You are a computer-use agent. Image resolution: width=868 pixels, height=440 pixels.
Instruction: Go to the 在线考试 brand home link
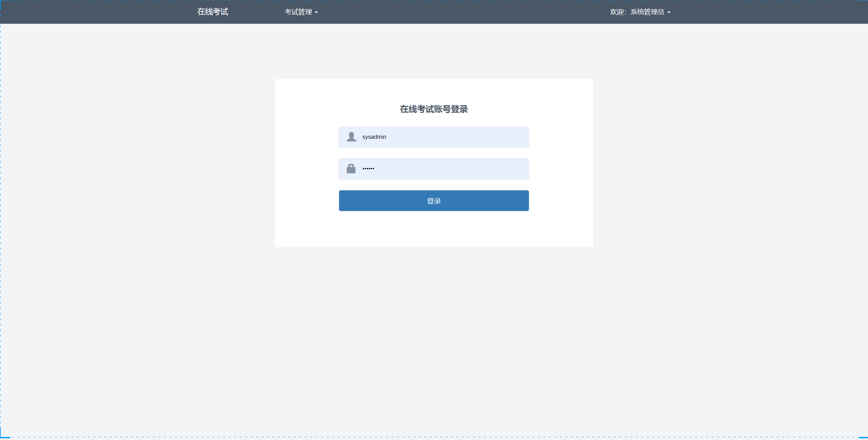point(213,12)
